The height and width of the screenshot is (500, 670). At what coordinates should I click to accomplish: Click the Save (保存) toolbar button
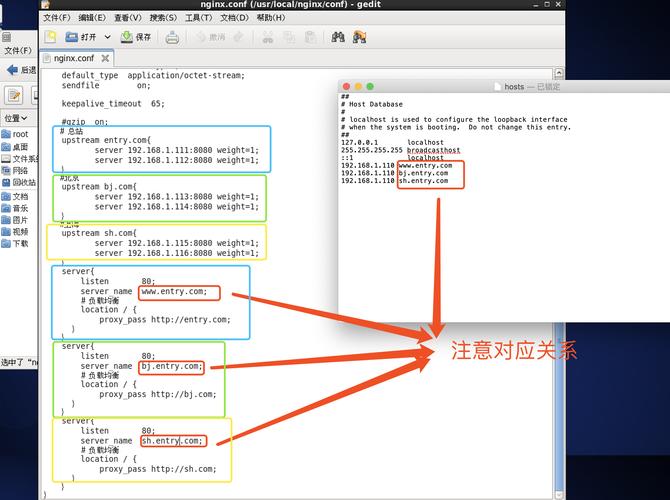(x=136, y=37)
